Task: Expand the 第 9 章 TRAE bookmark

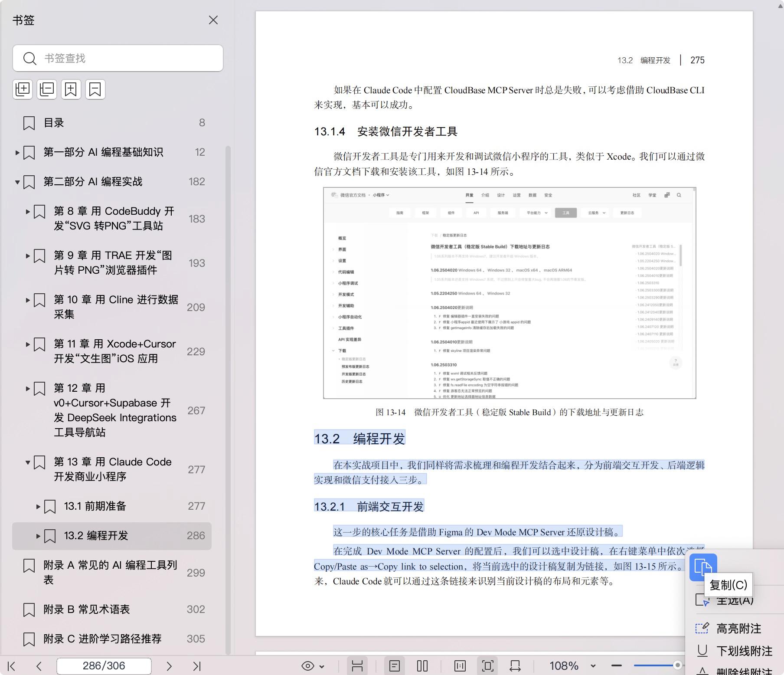Action: pos(28,256)
